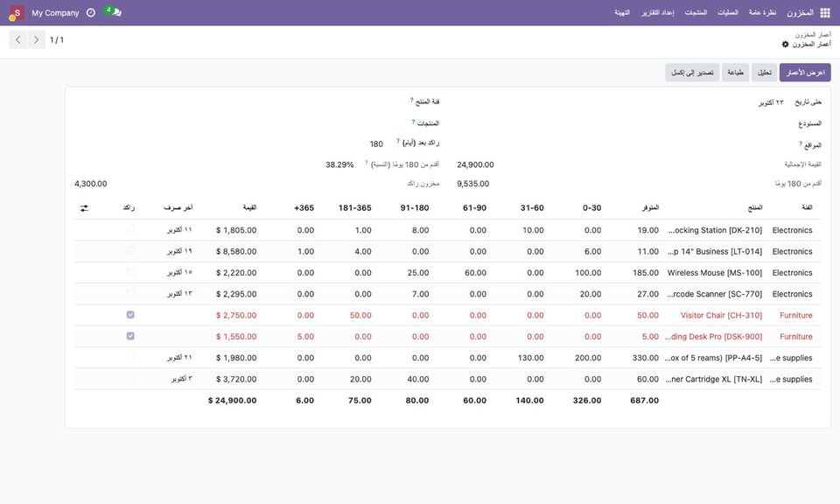
Task: Toggle the راكد checkbox for Visitor Chair
Action: click(x=130, y=315)
